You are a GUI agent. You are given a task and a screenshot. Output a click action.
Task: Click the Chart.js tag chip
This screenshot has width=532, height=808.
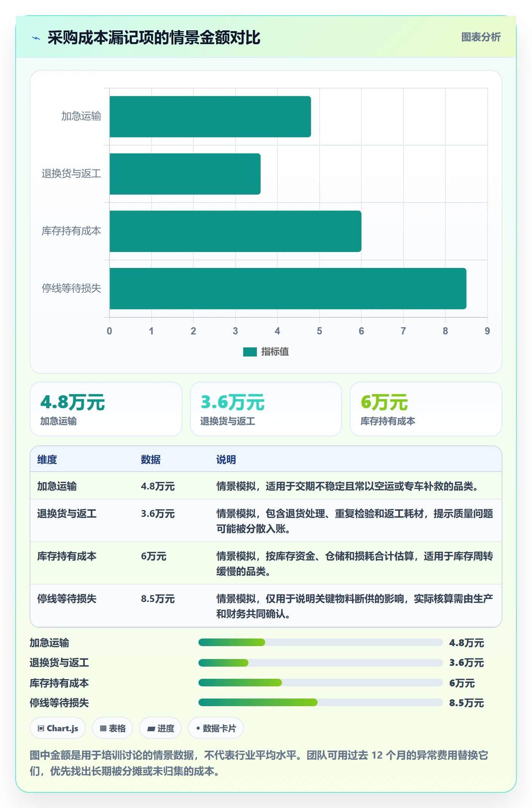coord(58,728)
